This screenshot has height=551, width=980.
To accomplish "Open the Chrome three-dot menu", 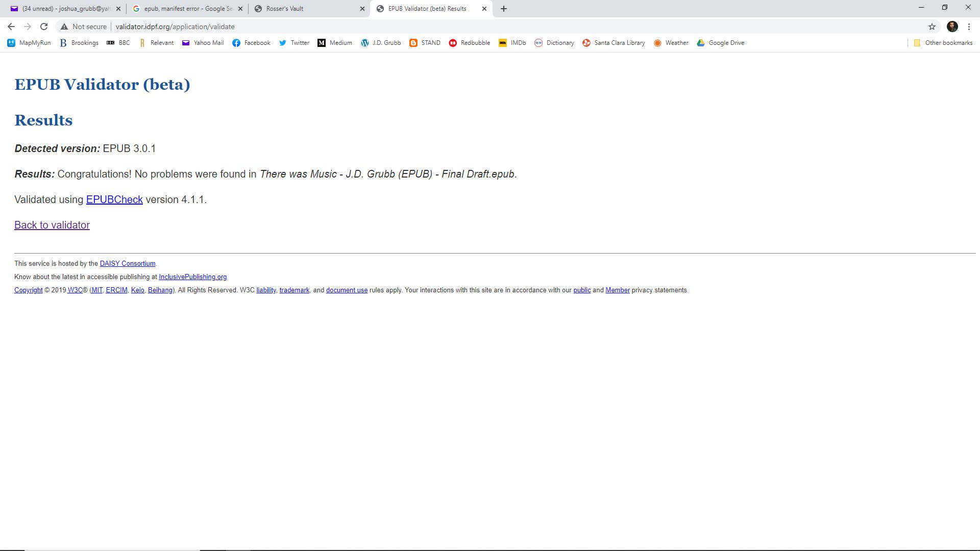I will coord(969,27).
